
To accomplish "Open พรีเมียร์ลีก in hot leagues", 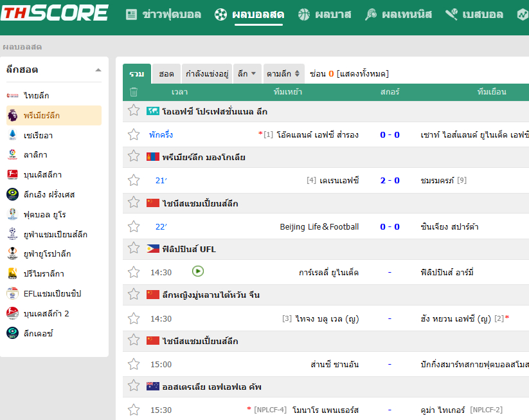I will point(42,116).
